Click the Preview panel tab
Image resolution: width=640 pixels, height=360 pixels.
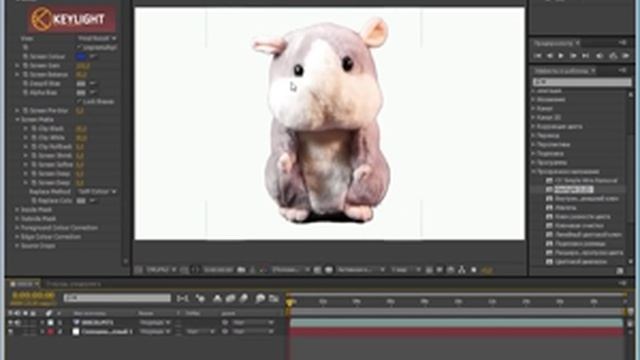(x=556, y=42)
